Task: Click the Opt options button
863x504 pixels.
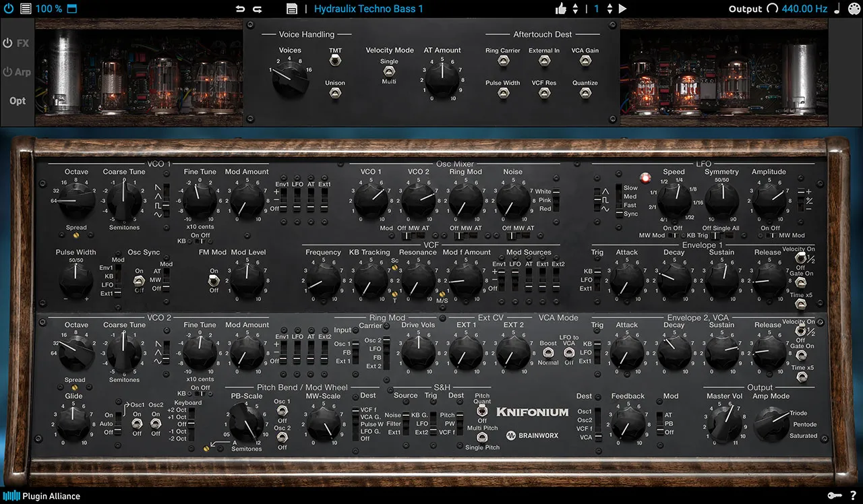Action: [x=18, y=101]
